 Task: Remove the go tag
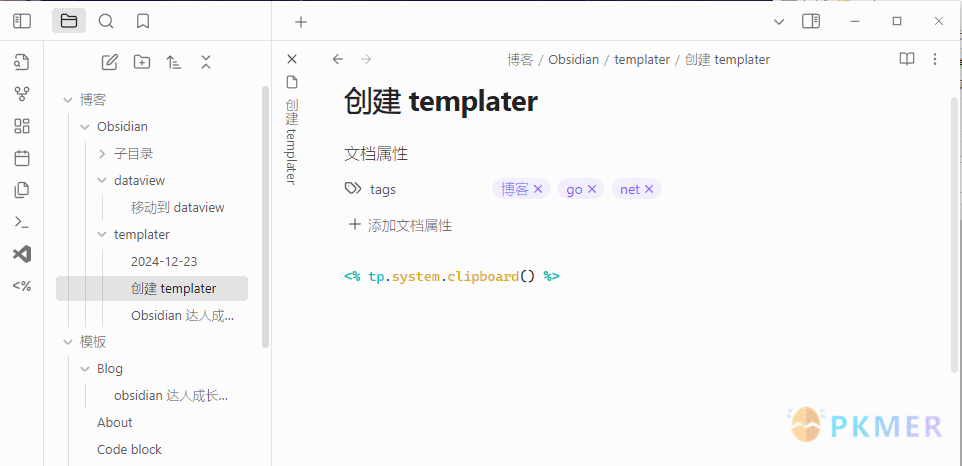[592, 189]
